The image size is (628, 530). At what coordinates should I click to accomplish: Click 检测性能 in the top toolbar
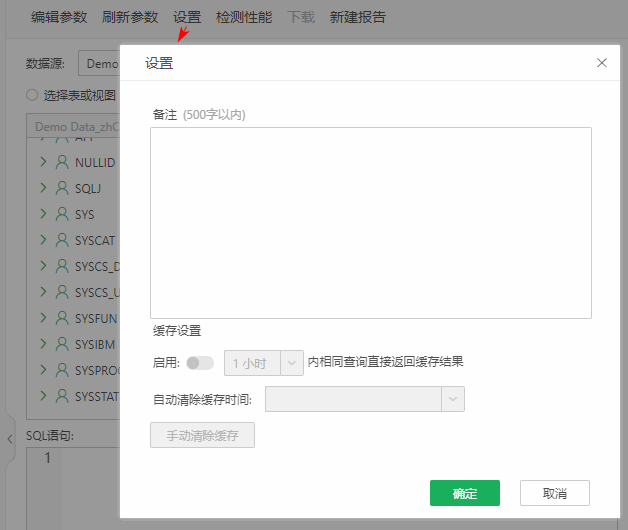(x=244, y=17)
